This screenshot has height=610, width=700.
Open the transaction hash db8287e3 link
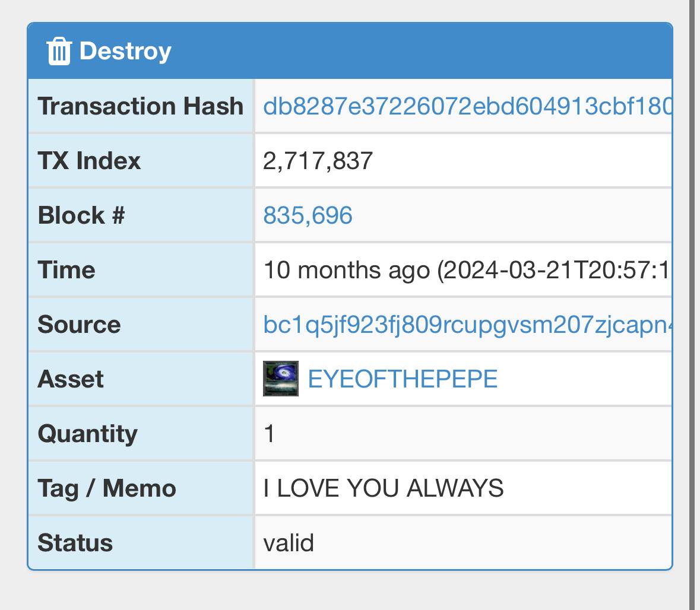pos(467,106)
